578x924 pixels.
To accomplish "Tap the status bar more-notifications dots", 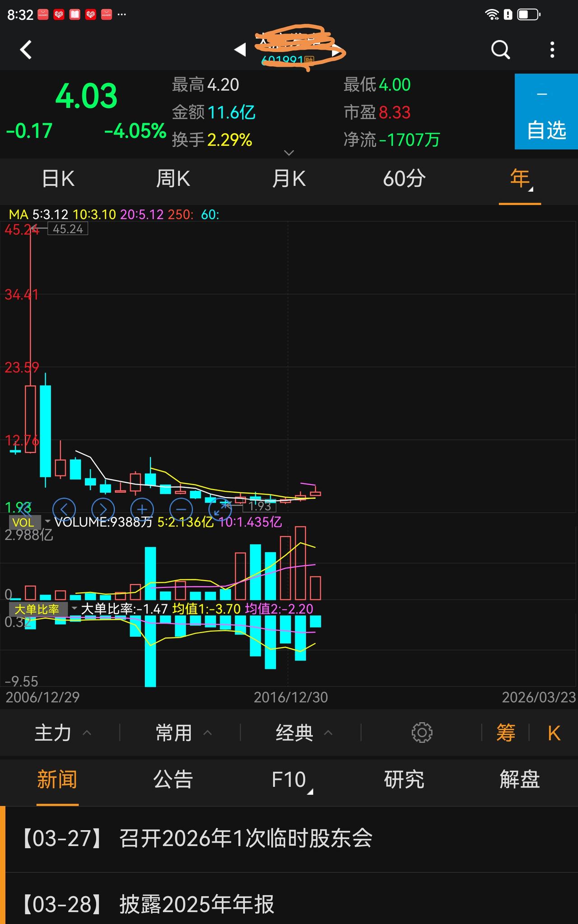I will coord(121,14).
